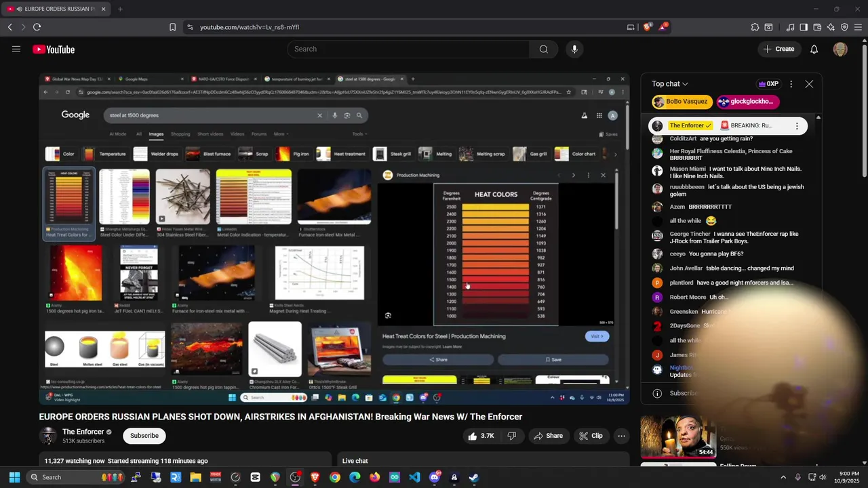Screen dimensions: 868x488
Task: Open Brave main menu hamburger
Action: click(x=858, y=27)
